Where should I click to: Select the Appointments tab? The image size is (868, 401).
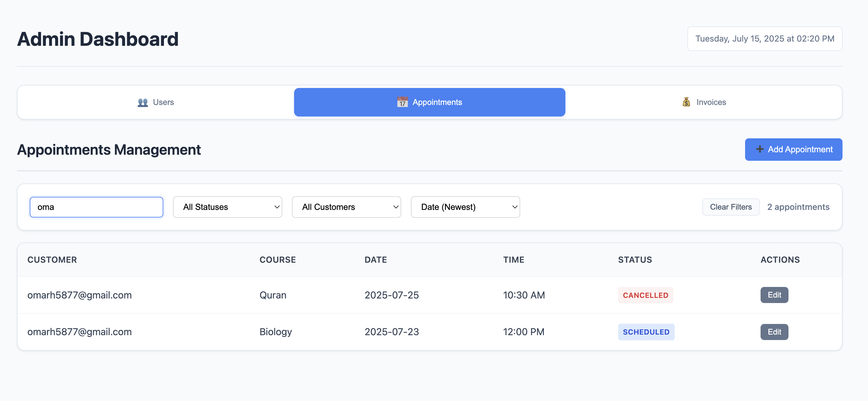(430, 102)
